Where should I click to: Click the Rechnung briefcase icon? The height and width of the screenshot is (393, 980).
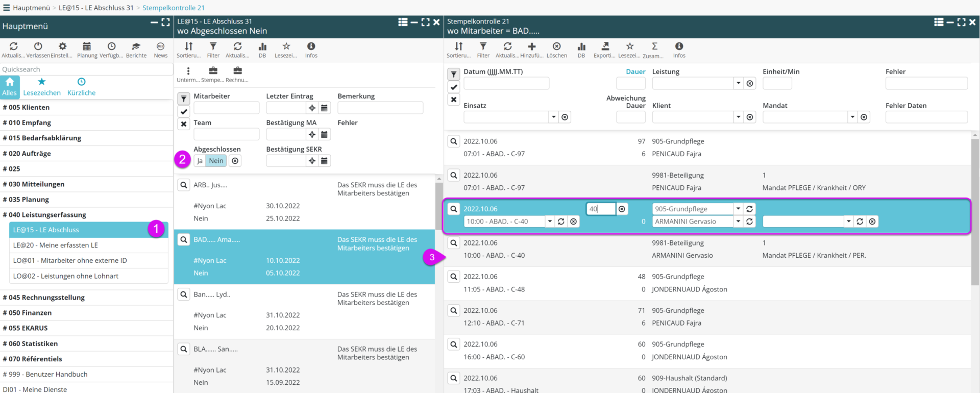[237, 71]
